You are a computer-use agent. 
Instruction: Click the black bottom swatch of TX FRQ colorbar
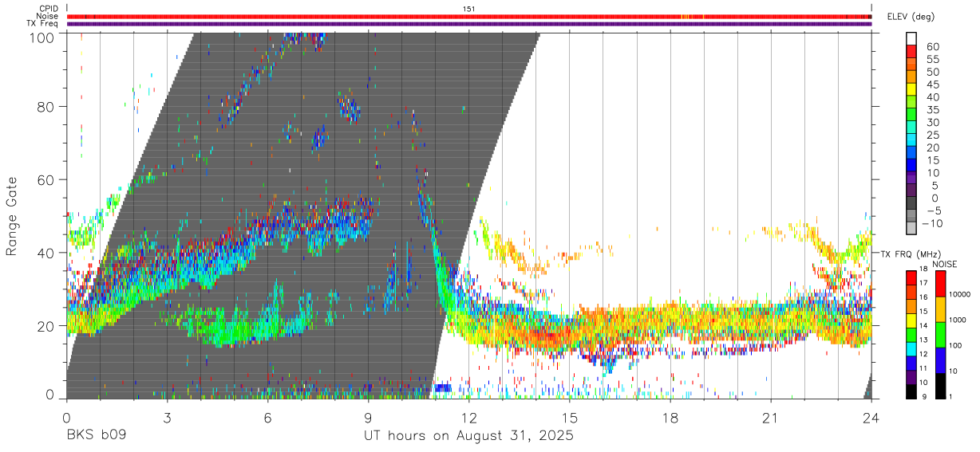click(911, 391)
